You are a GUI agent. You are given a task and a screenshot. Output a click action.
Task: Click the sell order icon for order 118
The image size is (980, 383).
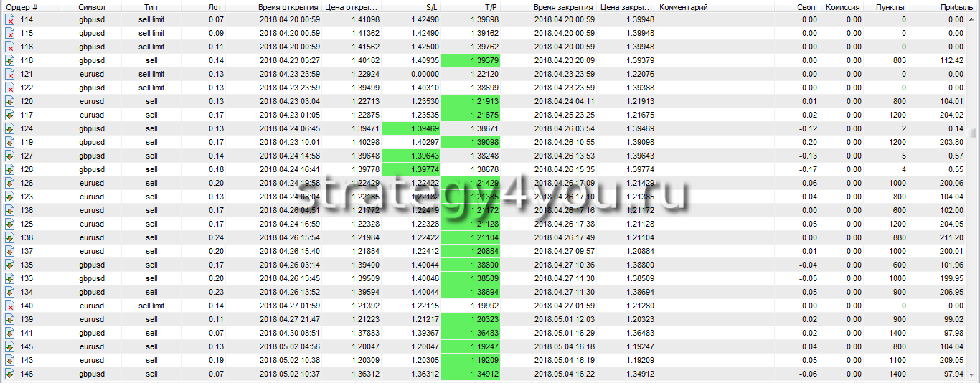pyautogui.click(x=10, y=61)
